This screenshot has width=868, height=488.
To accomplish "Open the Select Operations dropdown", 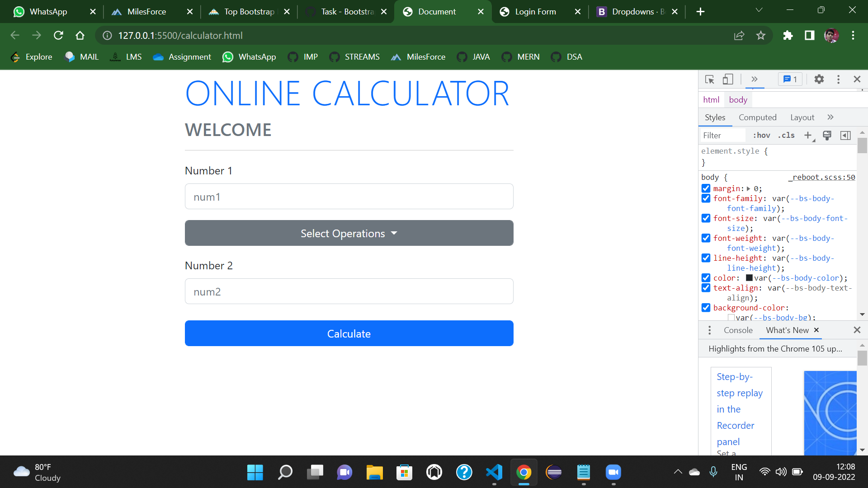I will 349,233.
